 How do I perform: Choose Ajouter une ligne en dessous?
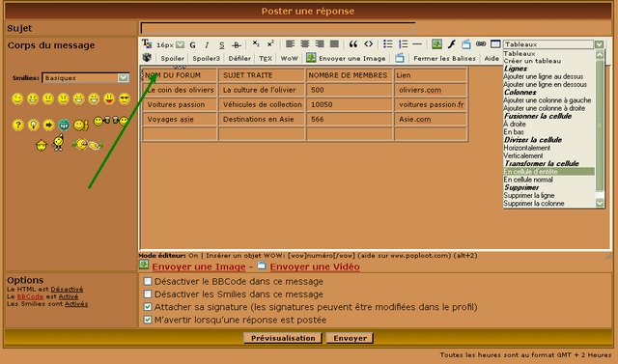(x=545, y=84)
